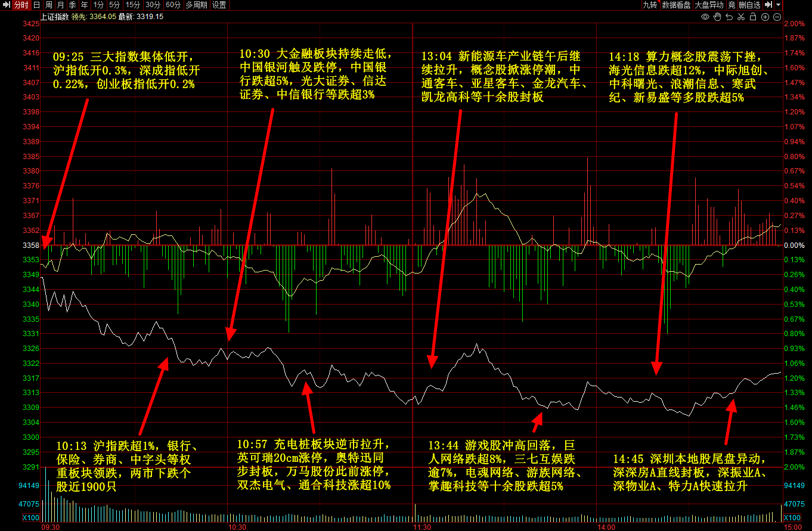812x531 pixels.
Task: Click the top-left collapse arrow icon
Action: 5,5
